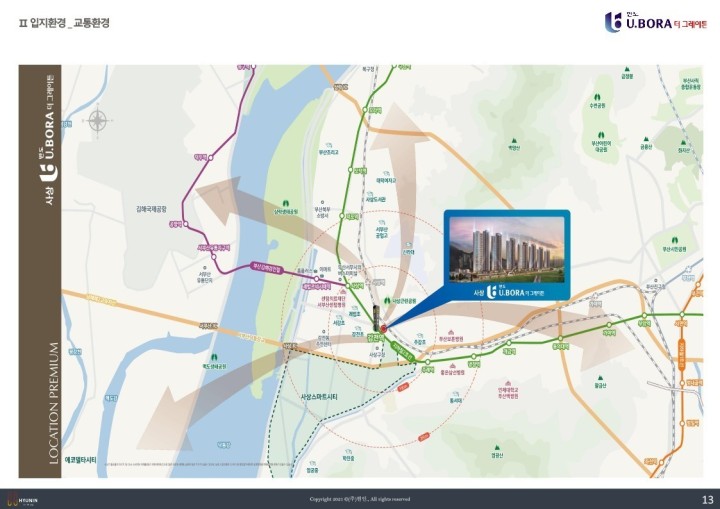720x509 pixels.
Task: Click the 개금역 station label
Action: click(509, 351)
